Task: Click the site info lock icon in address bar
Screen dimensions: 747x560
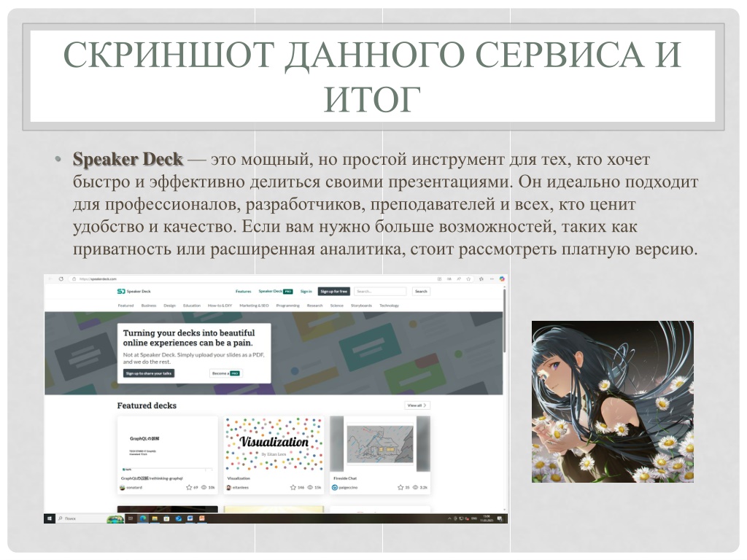Action: click(74, 279)
